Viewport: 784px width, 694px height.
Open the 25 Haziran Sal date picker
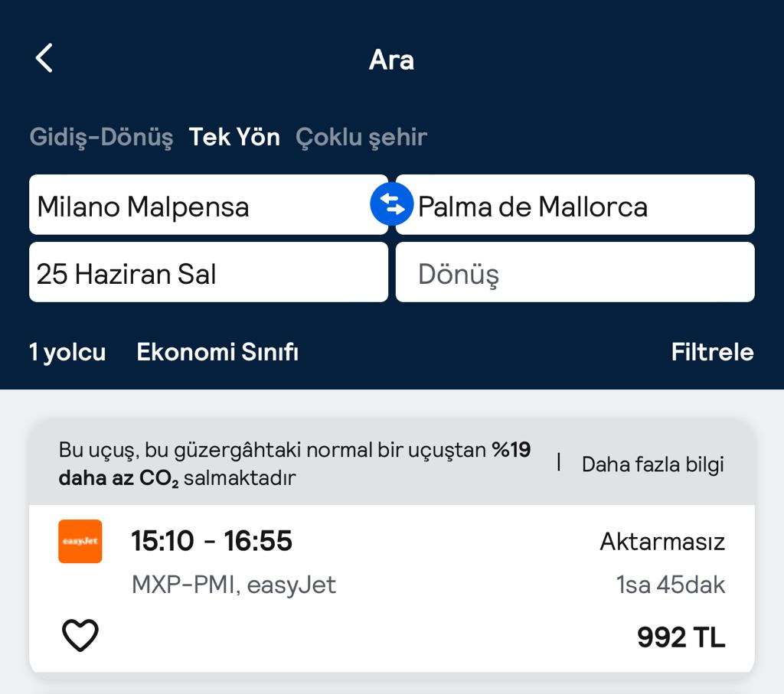(208, 273)
